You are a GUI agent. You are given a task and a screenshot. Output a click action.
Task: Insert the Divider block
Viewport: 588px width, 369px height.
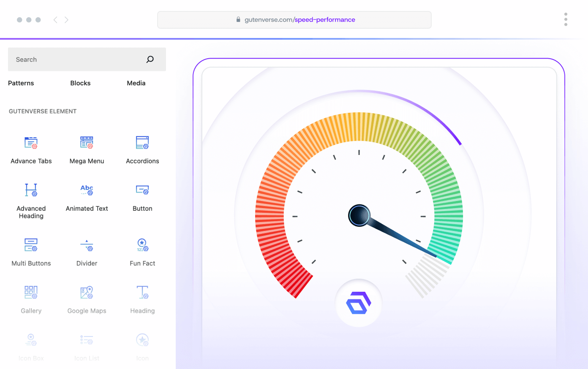point(87,245)
